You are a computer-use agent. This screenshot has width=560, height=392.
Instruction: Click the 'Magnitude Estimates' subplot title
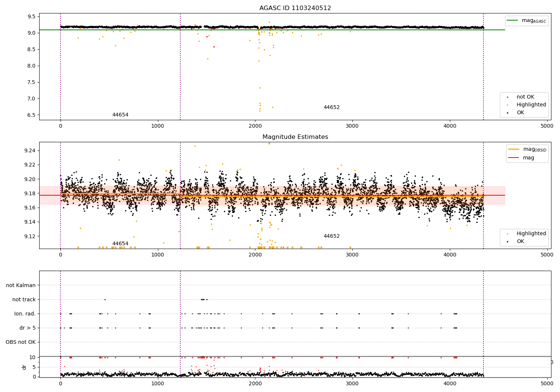(x=295, y=137)
